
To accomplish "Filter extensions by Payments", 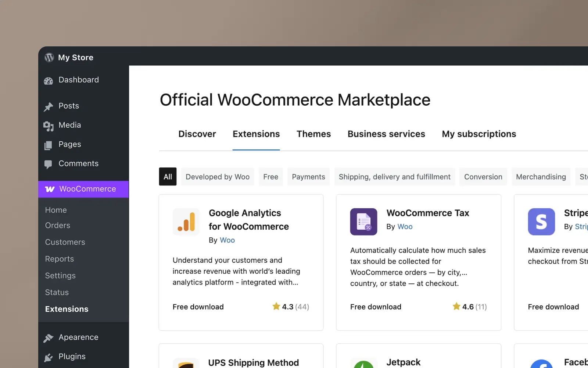I will pyautogui.click(x=308, y=177).
